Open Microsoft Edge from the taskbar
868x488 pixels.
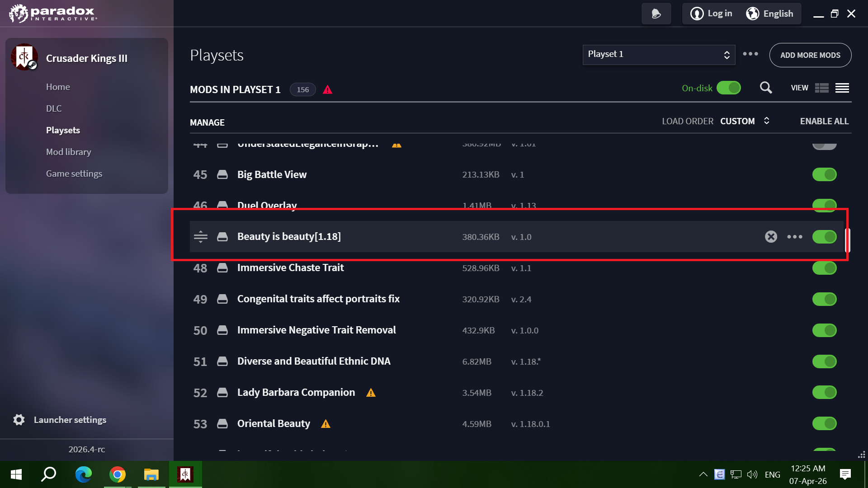83,474
